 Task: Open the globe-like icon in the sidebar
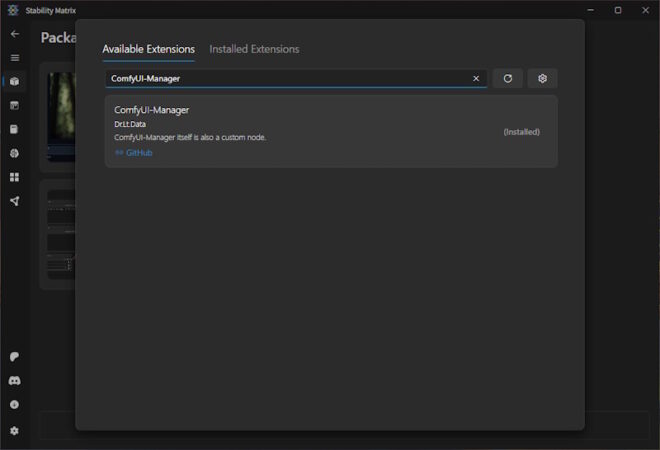point(15,153)
